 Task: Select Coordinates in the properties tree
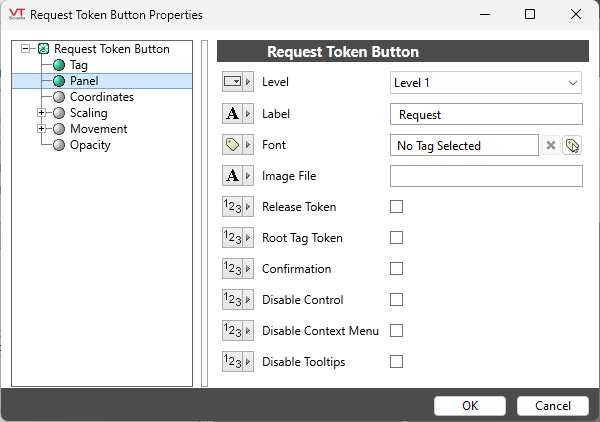tap(101, 97)
